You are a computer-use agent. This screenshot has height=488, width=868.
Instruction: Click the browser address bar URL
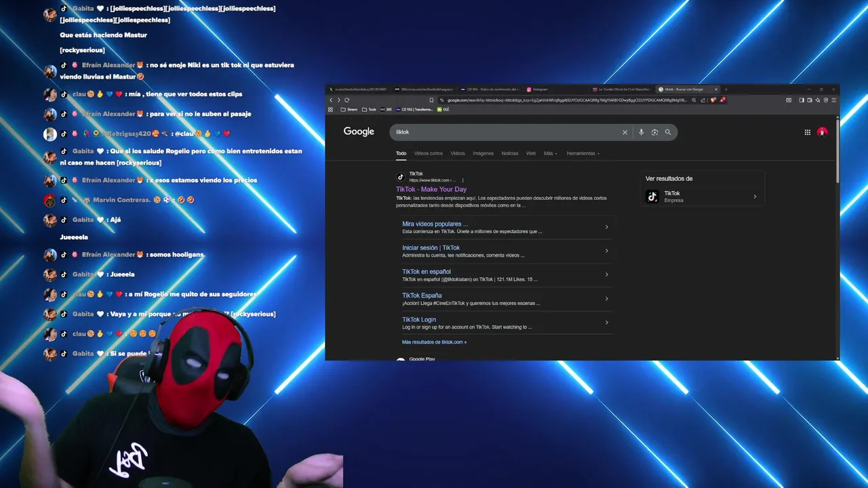click(x=566, y=100)
